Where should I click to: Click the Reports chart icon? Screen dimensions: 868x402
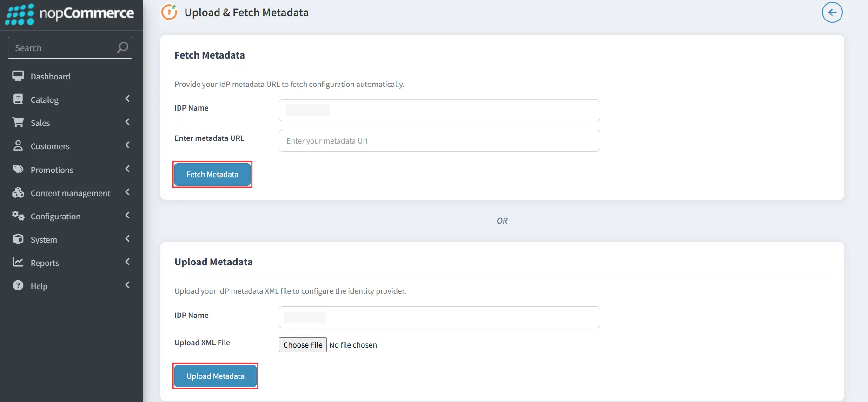pyautogui.click(x=18, y=262)
